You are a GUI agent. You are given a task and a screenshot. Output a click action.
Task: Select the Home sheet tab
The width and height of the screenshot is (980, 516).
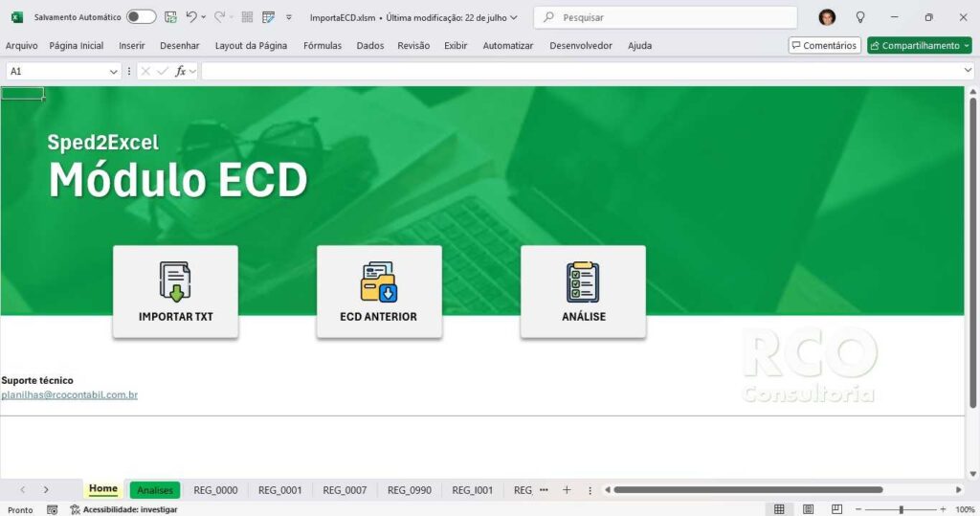coord(103,489)
